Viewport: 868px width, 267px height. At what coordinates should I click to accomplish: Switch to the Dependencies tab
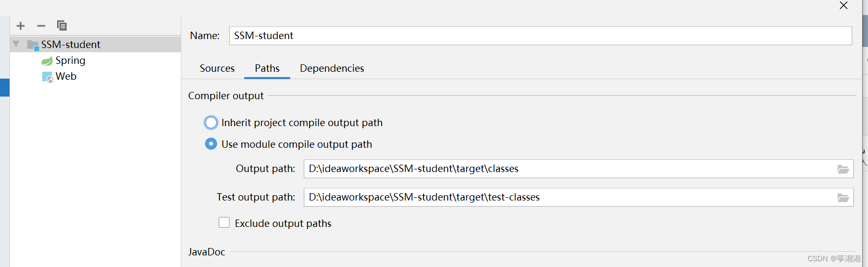coord(331,69)
